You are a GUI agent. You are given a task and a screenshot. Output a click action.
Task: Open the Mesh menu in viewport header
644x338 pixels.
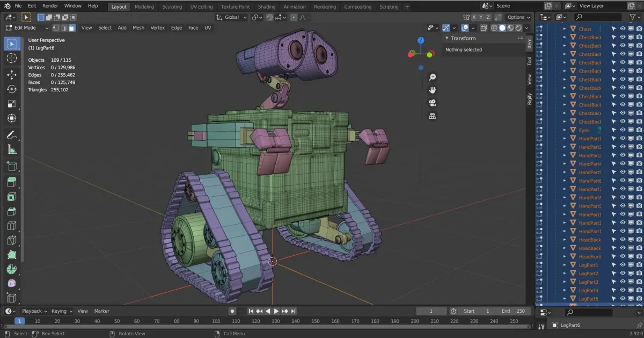138,27
